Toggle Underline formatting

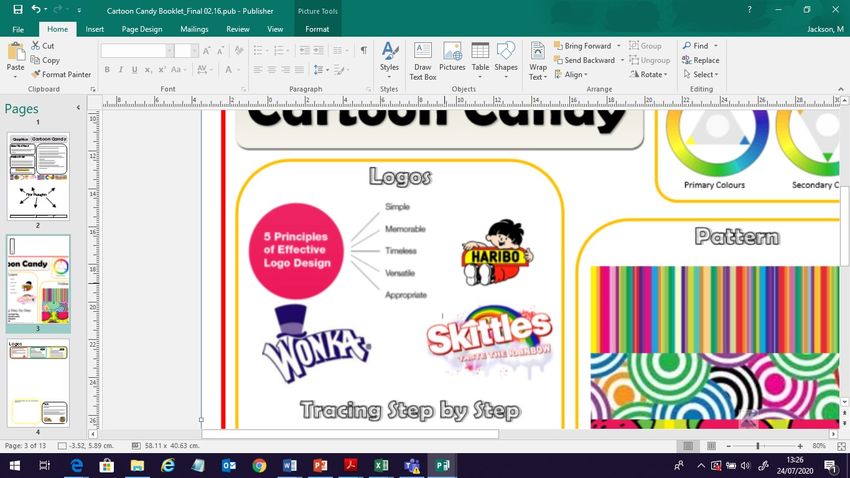(134, 69)
